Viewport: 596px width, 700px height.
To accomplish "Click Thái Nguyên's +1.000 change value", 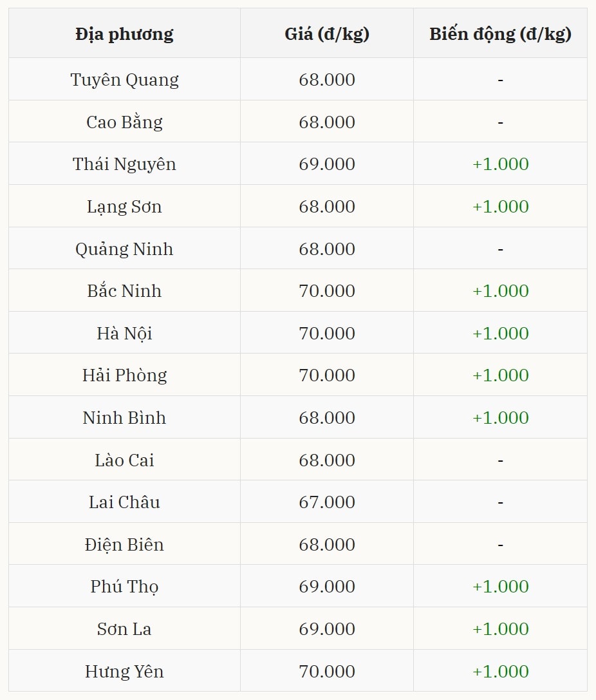I will (500, 164).
